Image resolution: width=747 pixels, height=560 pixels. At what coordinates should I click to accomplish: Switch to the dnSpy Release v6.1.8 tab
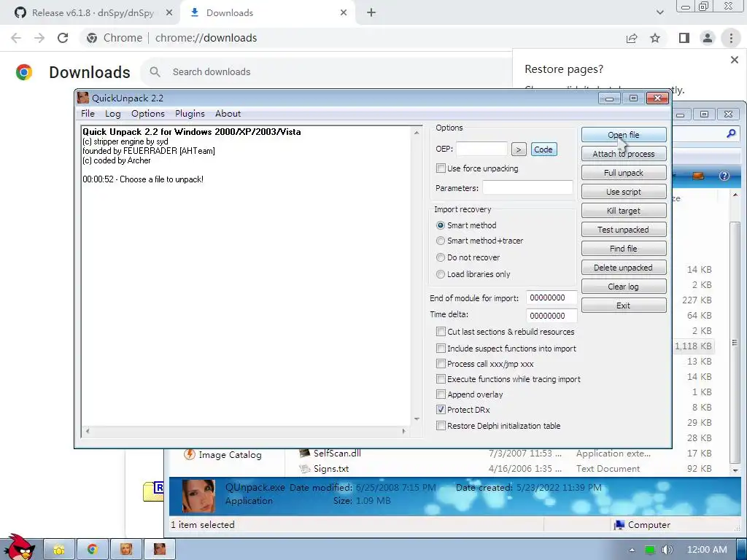pyautogui.click(x=93, y=13)
